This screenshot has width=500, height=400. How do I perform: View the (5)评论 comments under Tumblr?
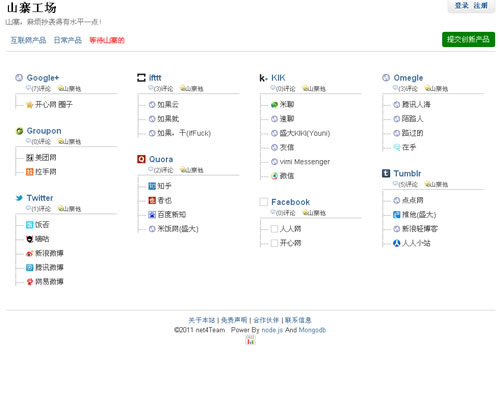pyautogui.click(x=408, y=184)
